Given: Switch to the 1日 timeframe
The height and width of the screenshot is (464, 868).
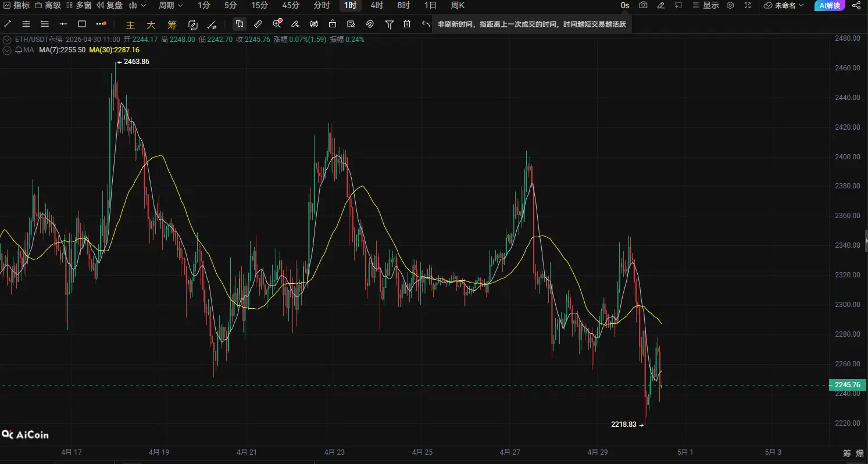Looking at the screenshot, I should tap(430, 5).
